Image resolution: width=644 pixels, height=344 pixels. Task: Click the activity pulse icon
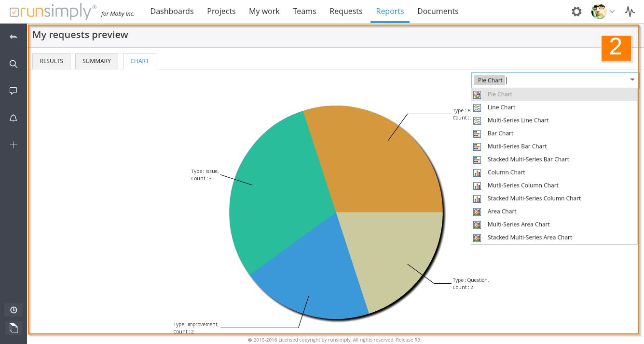point(630,12)
